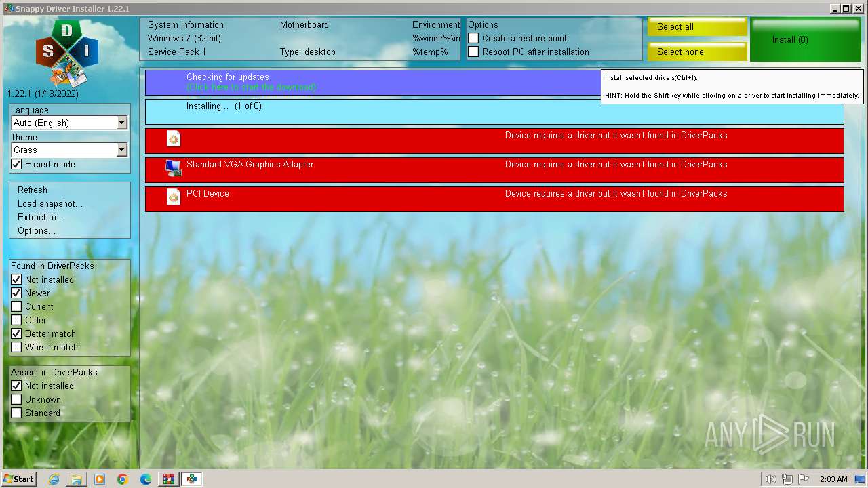Click the Show desktop tray icon
Viewport: 868px width, 488px height.
tap(860, 479)
